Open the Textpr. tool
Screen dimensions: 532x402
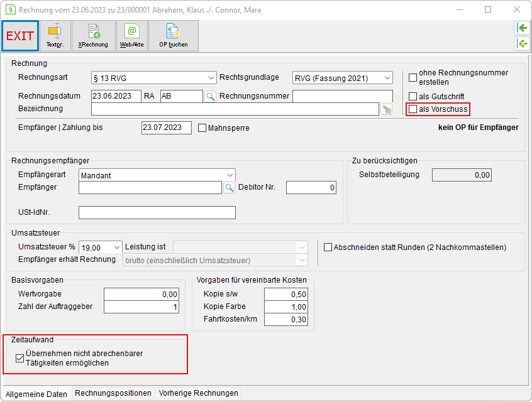point(55,36)
